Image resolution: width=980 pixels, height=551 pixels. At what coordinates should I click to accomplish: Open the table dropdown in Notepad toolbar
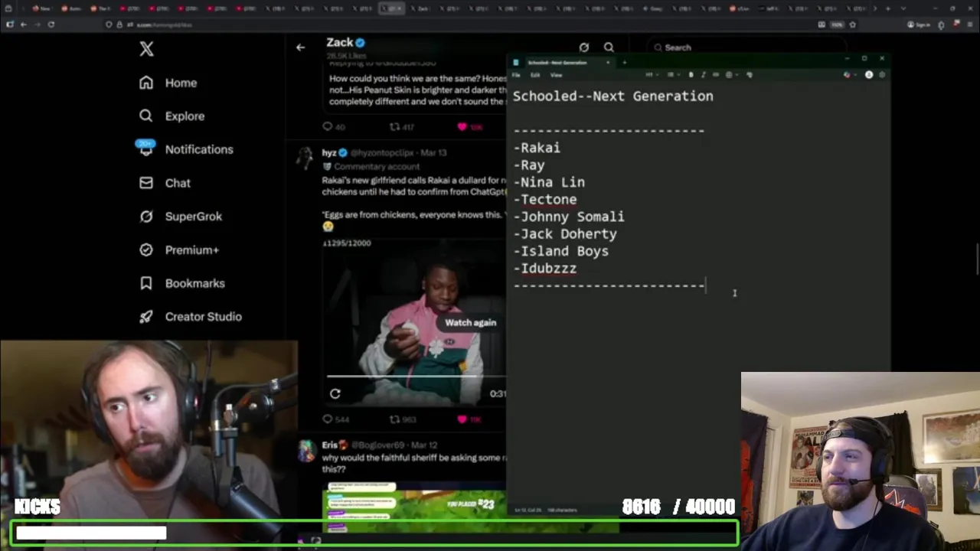731,75
